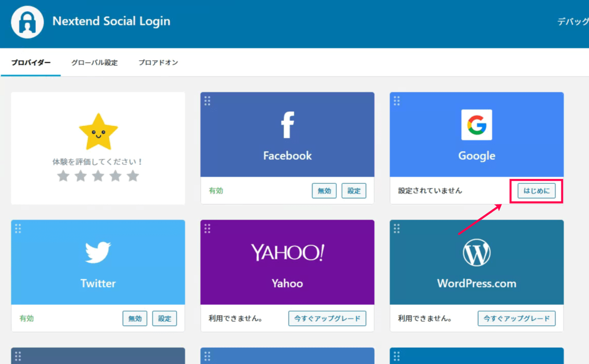Click Yahoo's 利用できません。 status text
Image resolution: width=589 pixels, height=364 pixels.
236,318
